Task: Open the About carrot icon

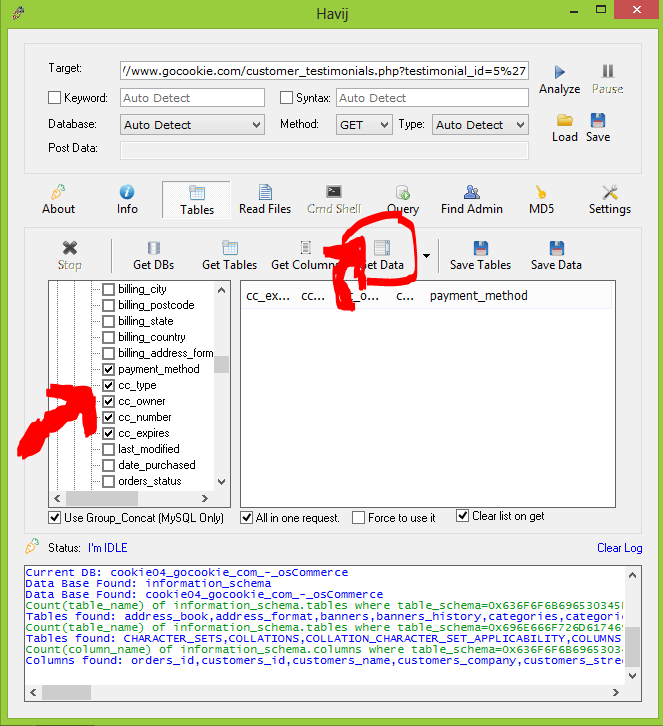Action: [x=58, y=192]
